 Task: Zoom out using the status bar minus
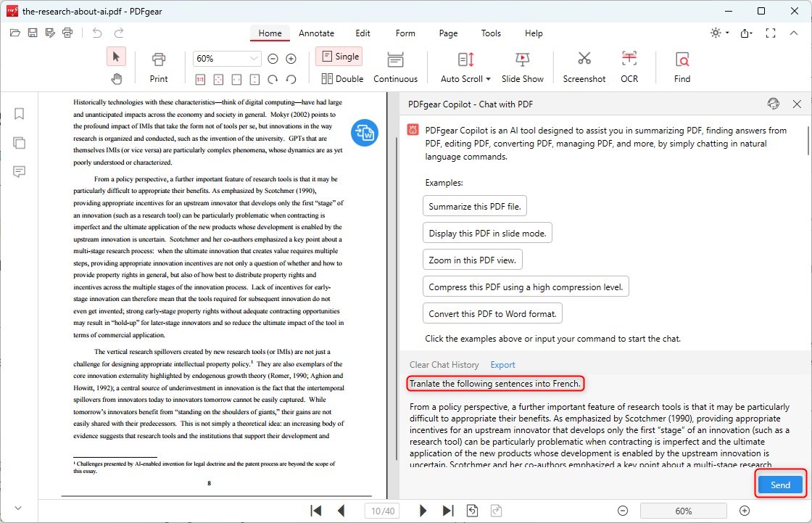coord(623,511)
